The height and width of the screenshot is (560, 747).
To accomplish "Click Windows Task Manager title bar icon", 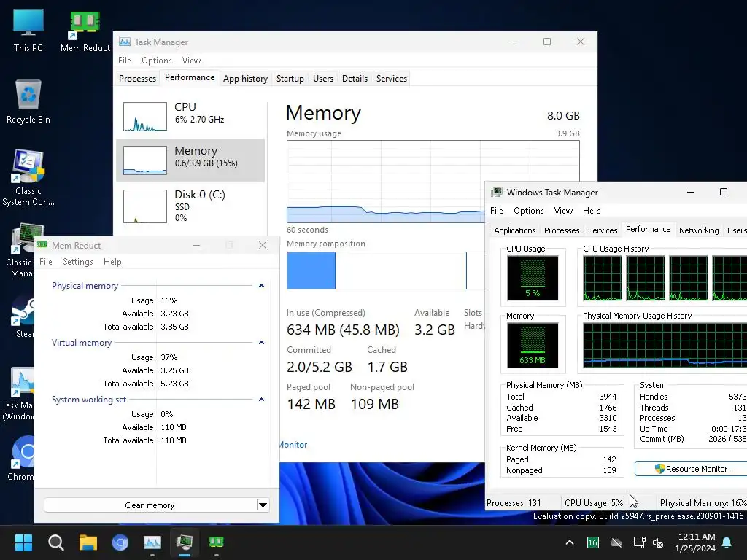I will coord(496,192).
